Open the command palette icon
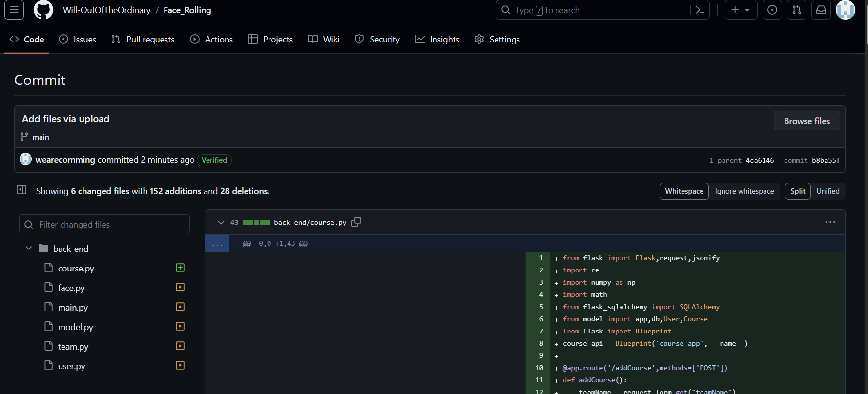 pos(700,10)
